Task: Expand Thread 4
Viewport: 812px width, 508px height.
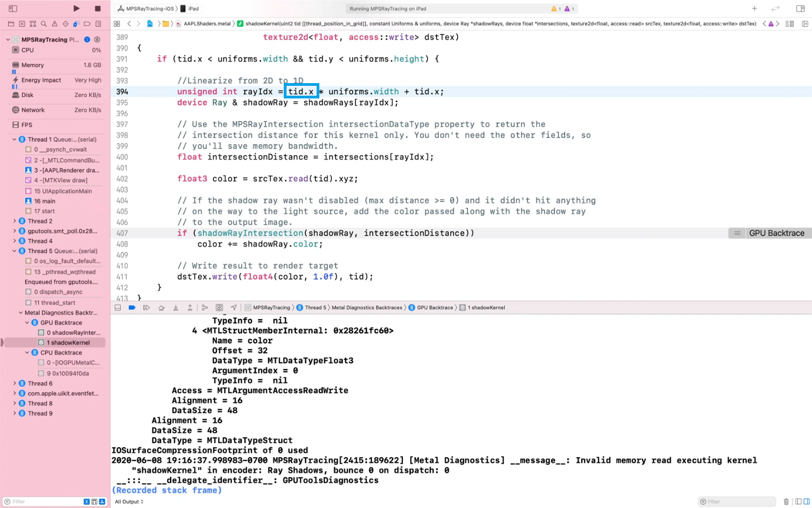Action: point(14,241)
